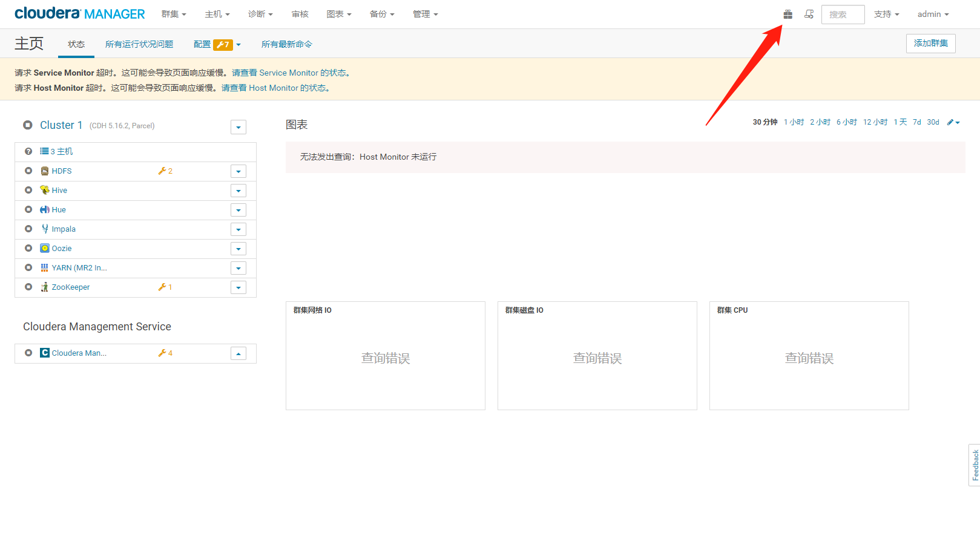Open the chart edit pencil dropdown
The image size is (980, 533).
[x=953, y=122]
